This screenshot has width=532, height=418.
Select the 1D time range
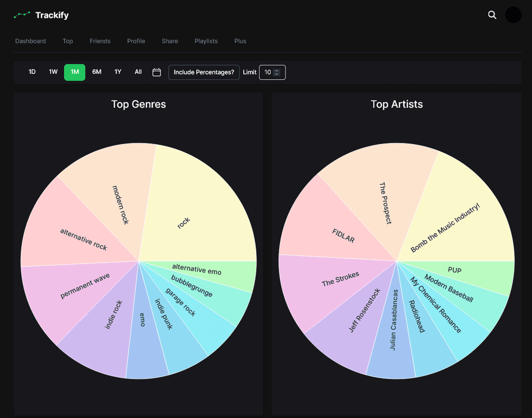(x=32, y=71)
